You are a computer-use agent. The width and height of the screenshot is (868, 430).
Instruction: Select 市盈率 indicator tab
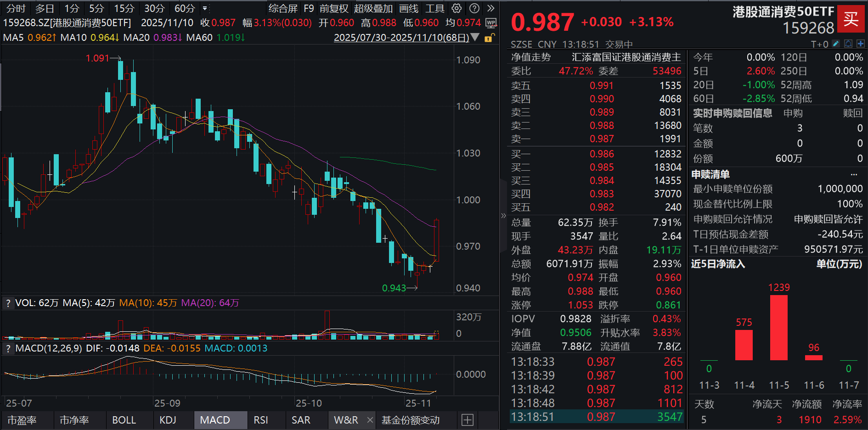coord(22,420)
